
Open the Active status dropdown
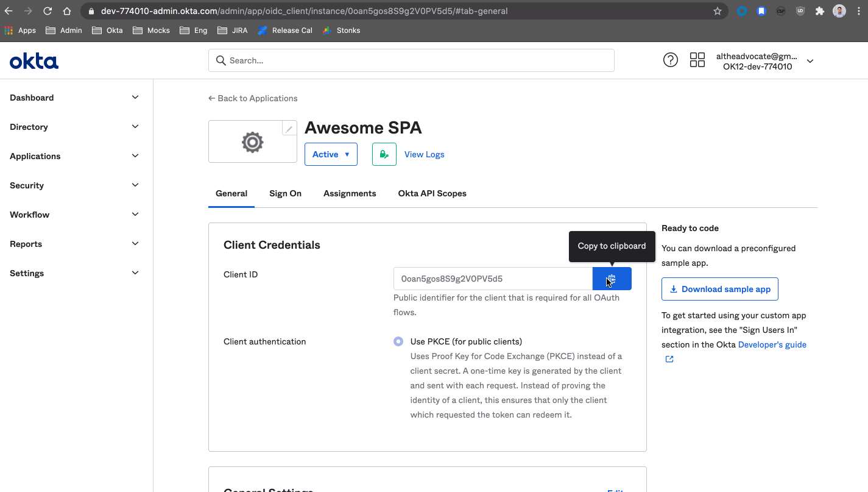(x=331, y=154)
